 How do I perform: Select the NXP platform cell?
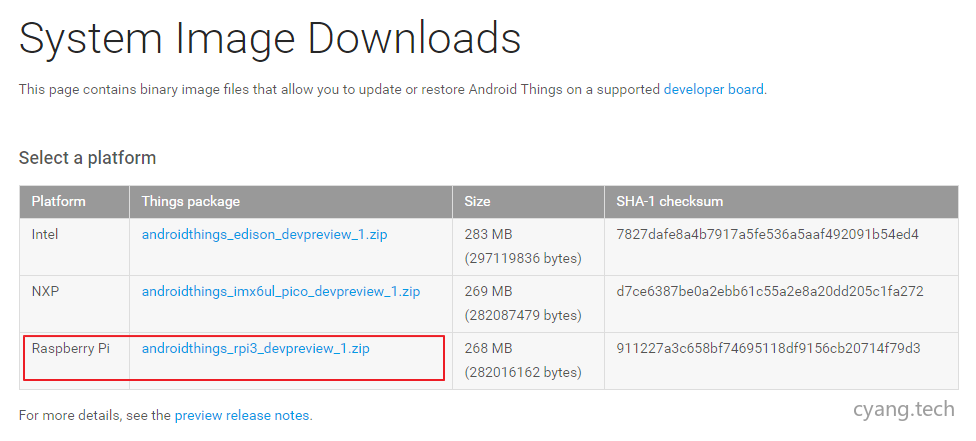click(x=46, y=291)
